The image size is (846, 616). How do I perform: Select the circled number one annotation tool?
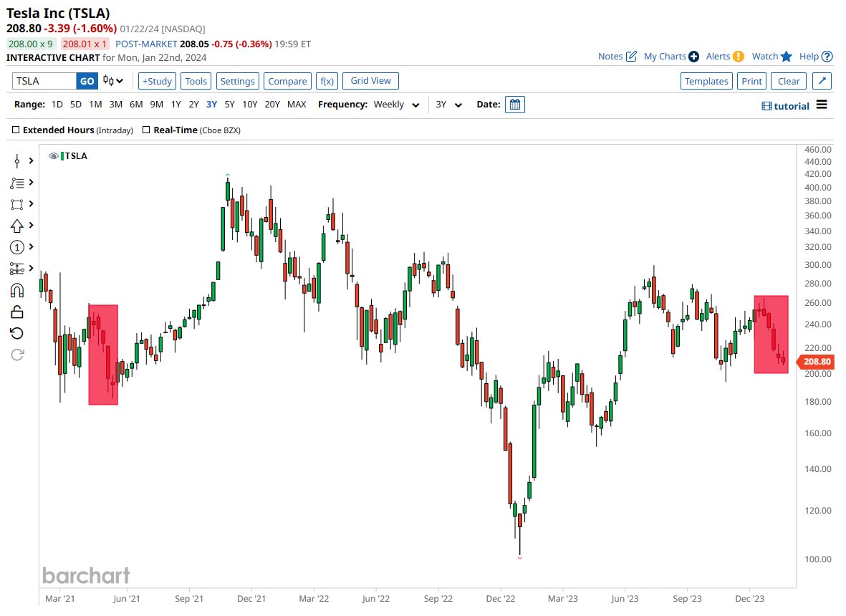17,247
